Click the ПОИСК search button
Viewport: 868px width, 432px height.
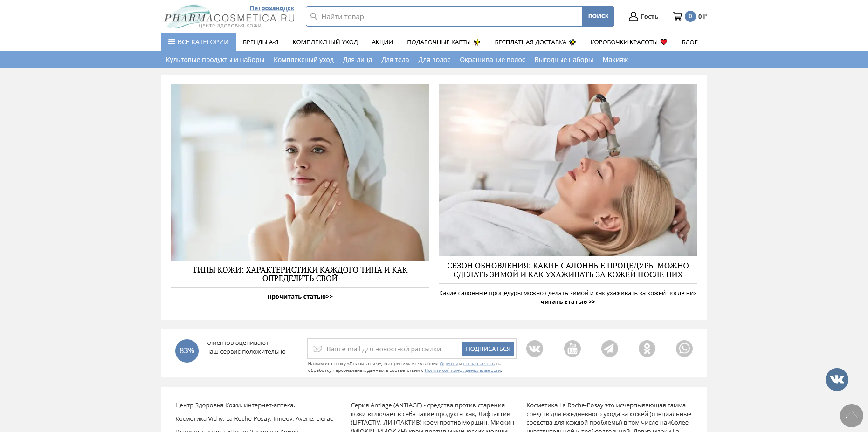(598, 16)
